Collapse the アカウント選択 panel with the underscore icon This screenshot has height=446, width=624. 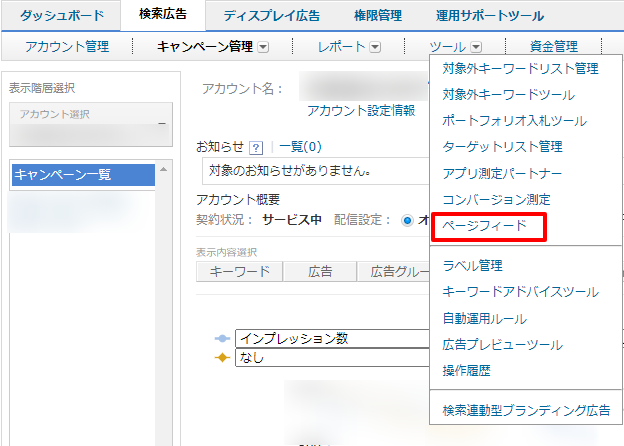[161, 122]
